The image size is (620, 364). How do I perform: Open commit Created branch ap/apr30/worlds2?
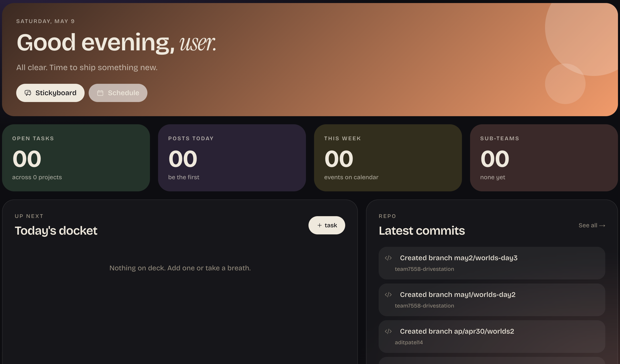(x=492, y=336)
